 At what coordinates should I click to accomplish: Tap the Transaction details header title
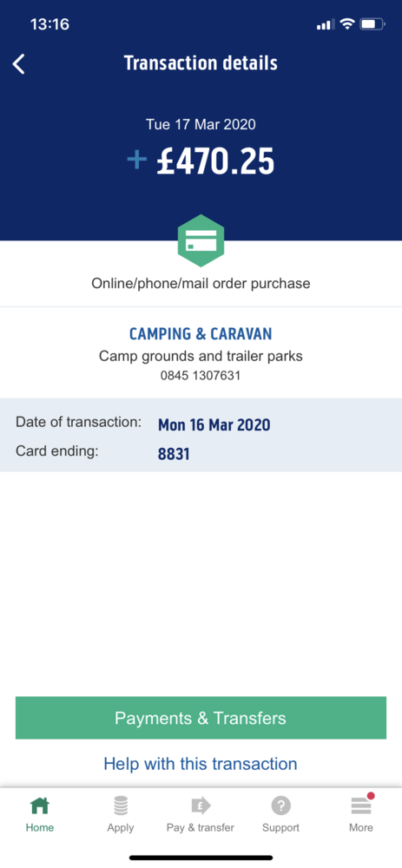click(201, 63)
